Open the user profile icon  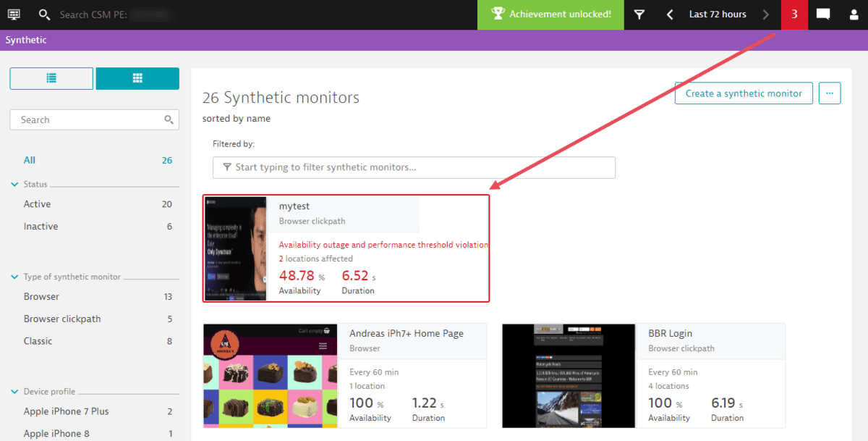(854, 14)
